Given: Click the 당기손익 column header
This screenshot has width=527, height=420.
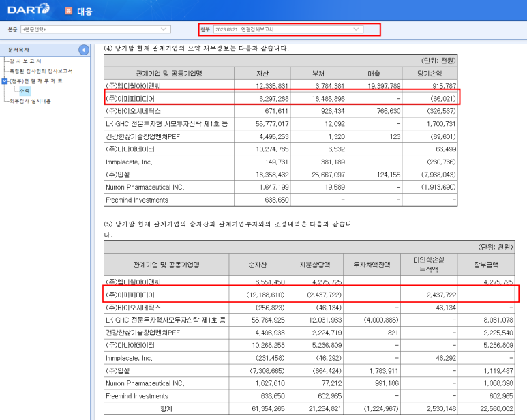Looking at the screenshot, I should [430, 73].
